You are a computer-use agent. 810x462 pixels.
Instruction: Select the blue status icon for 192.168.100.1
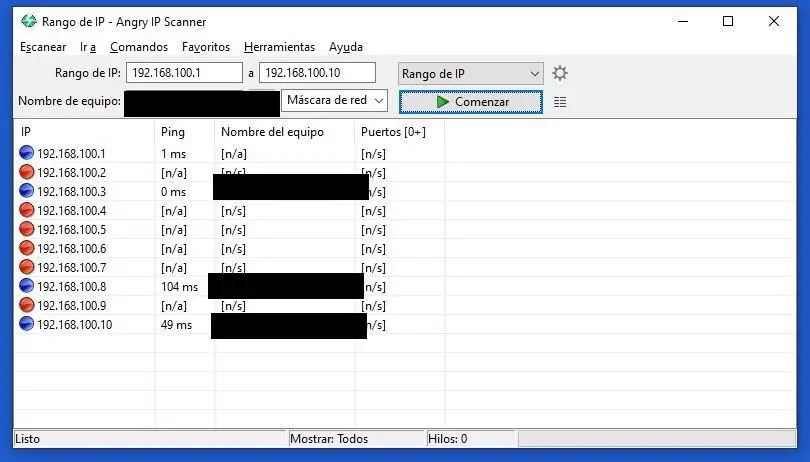[26, 152]
